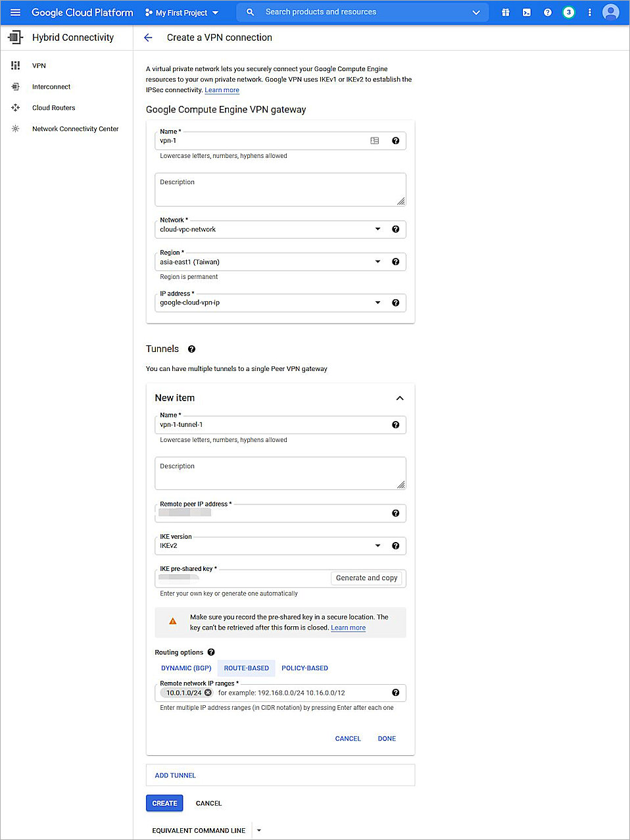
Task: Click the CREATE button
Action: pyautogui.click(x=164, y=803)
